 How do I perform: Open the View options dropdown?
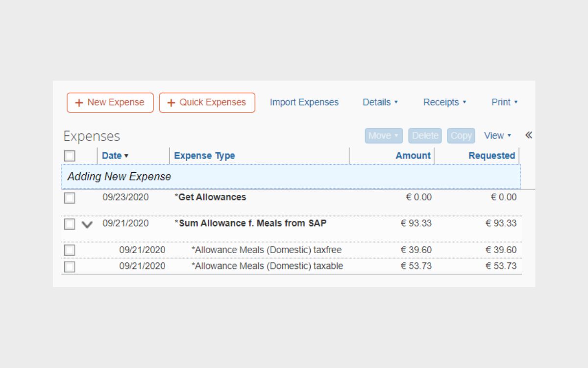[x=496, y=135]
